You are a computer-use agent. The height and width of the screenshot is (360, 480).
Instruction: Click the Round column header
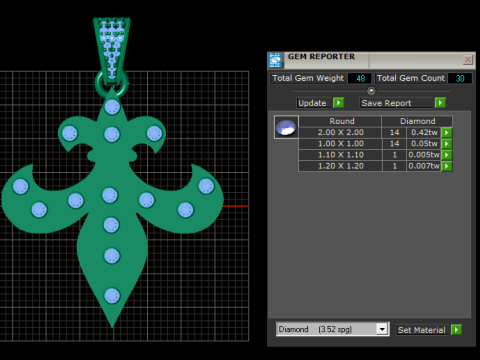click(340, 121)
